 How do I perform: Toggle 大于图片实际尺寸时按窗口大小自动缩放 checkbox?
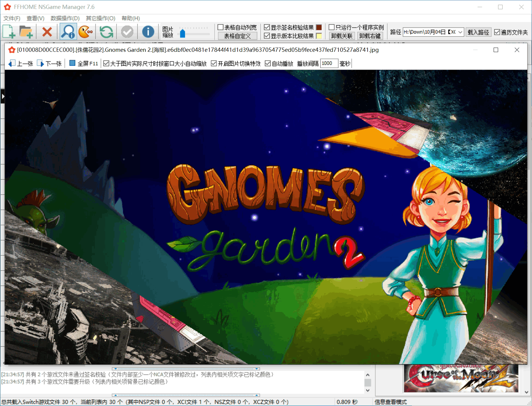[x=106, y=63]
